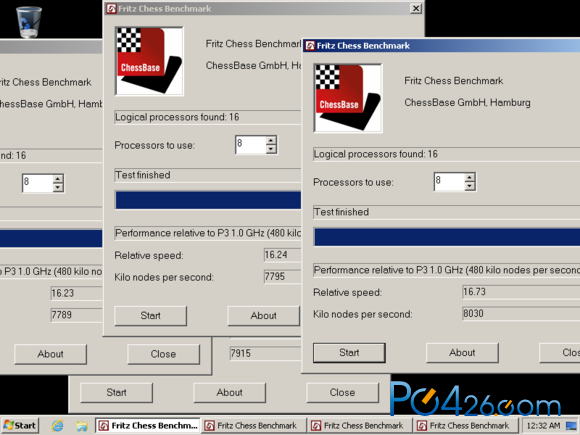Switch to first Fritz Chess Benchmark taskbar item

(148, 426)
